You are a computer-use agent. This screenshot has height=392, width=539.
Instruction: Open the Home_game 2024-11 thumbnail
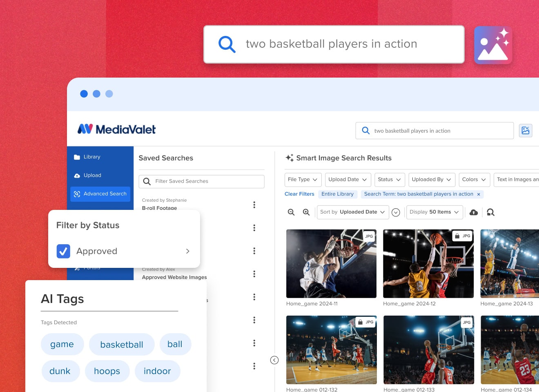coord(331,264)
